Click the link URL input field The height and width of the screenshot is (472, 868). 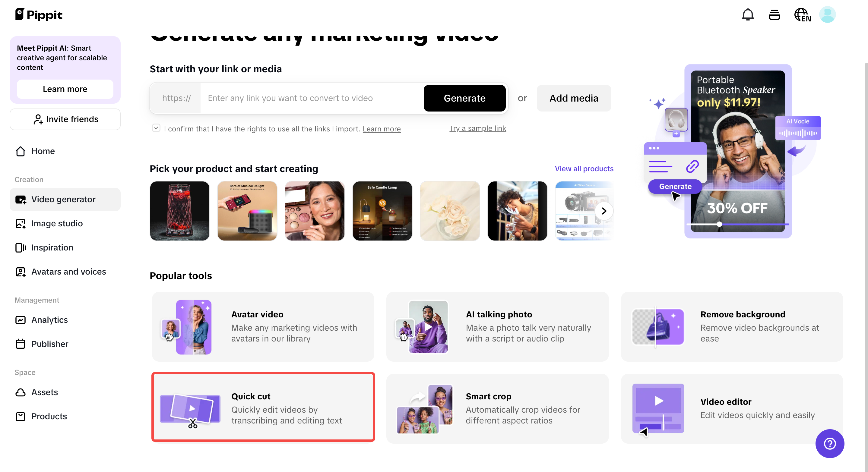(312, 98)
